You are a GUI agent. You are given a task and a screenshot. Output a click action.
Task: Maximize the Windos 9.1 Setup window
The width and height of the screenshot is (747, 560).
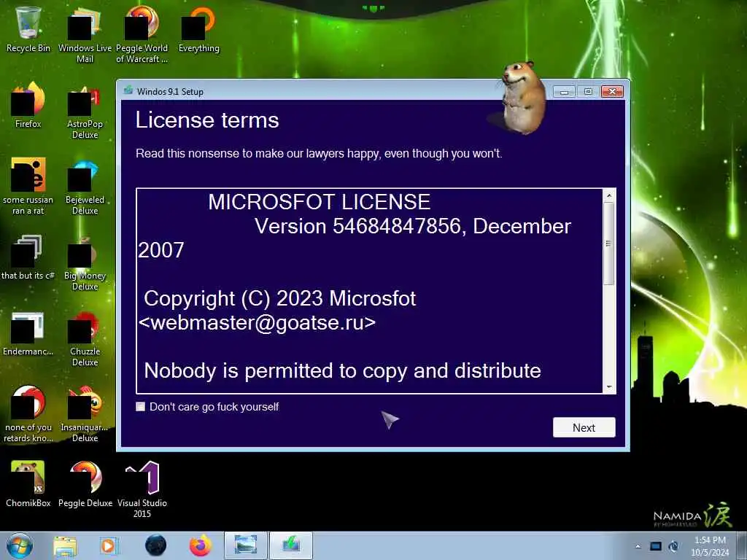click(x=588, y=91)
